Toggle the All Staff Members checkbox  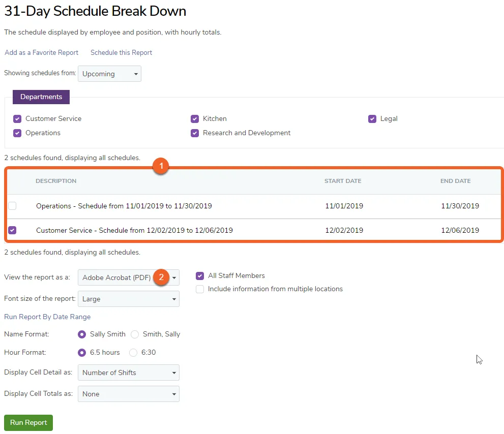click(200, 276)
